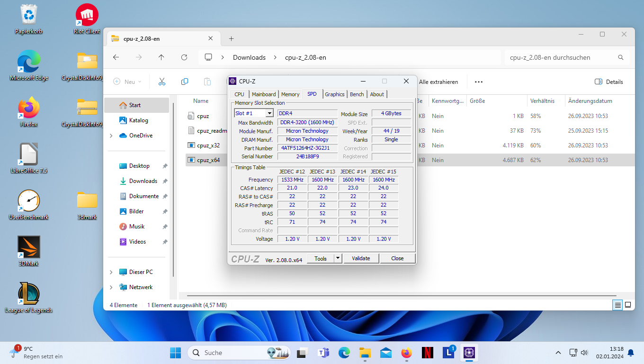Viewport: 644px width, 364px height.
Task: Open Mail app from taskbar
Action: click(x=385, y=353)
